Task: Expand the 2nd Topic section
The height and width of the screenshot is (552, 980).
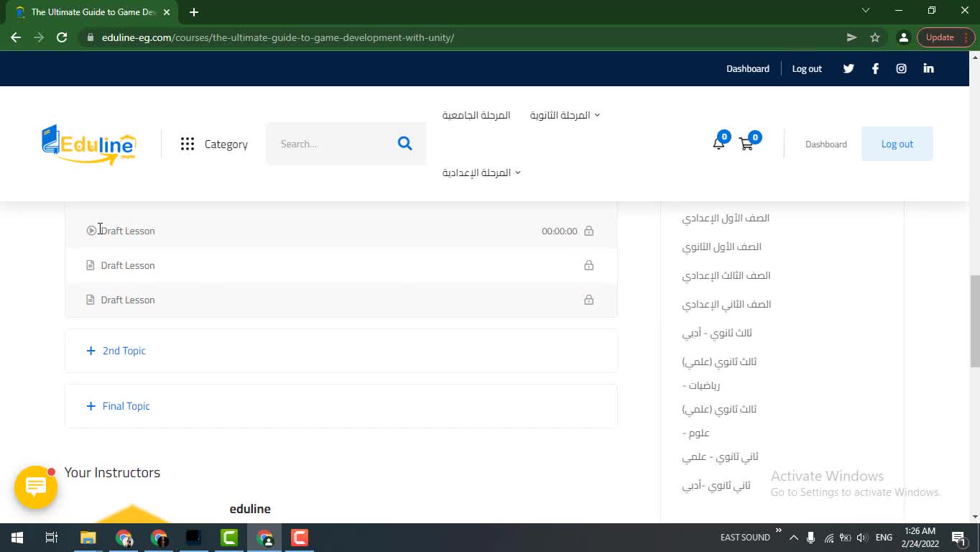Action: coord(116,351)
